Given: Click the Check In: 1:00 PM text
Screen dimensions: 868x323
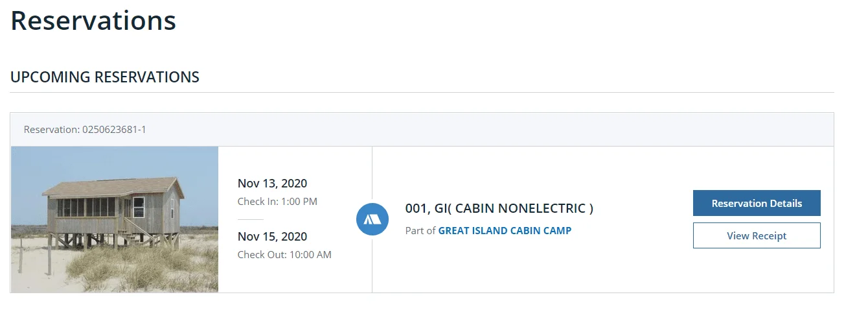Looking at the screenshot, I should [x=277, y=201].
